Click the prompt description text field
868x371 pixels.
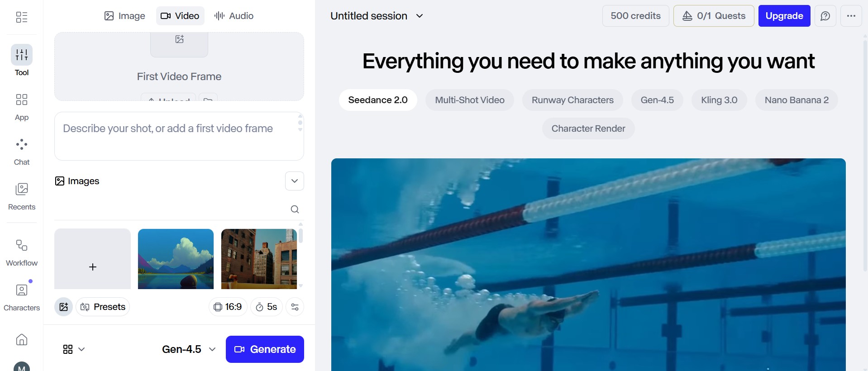[179, 136]
